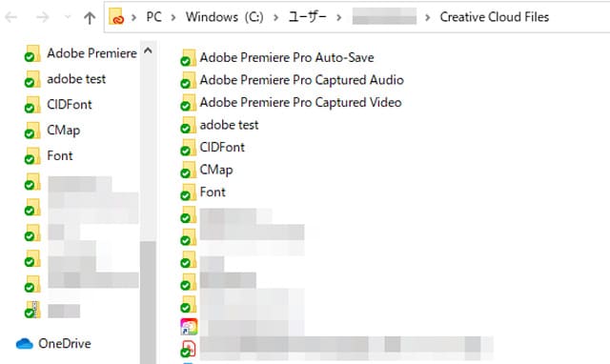Click the Adobe Premiere Pro Captured Audio folder icon

click(x=189, y=80)
